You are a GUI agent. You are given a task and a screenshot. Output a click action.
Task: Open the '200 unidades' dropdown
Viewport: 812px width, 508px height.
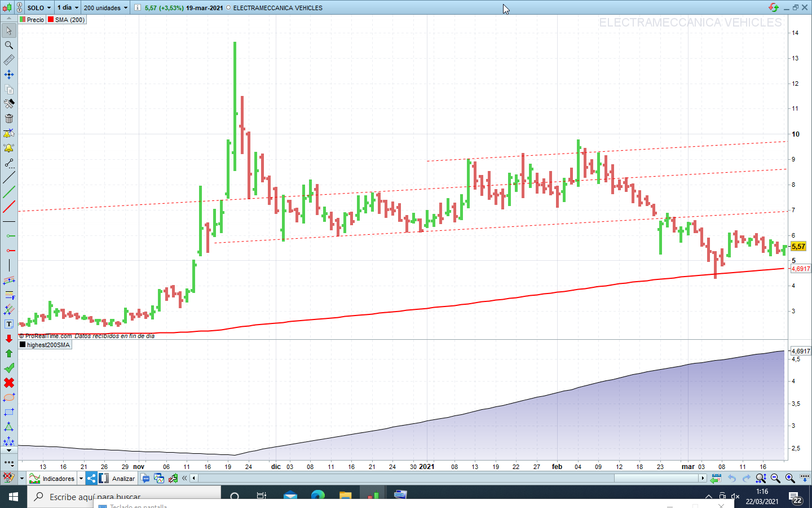point(106,8)
